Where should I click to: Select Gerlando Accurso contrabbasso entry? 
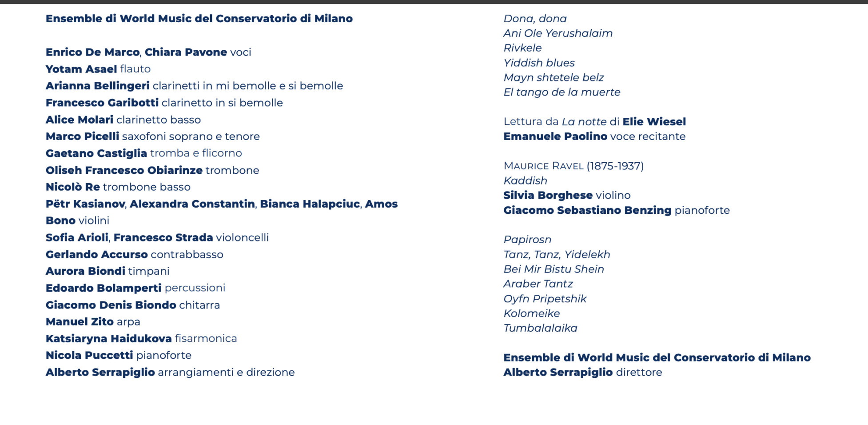(134, 255)
